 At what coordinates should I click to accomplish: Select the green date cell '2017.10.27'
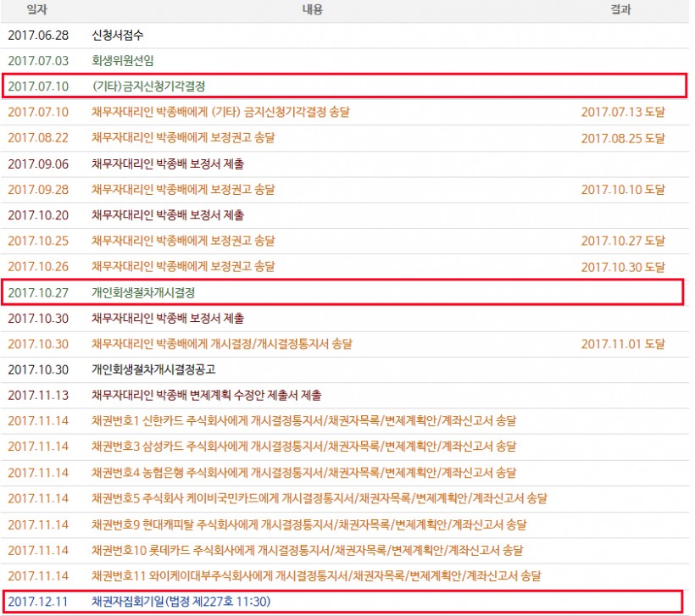[38, 293]
